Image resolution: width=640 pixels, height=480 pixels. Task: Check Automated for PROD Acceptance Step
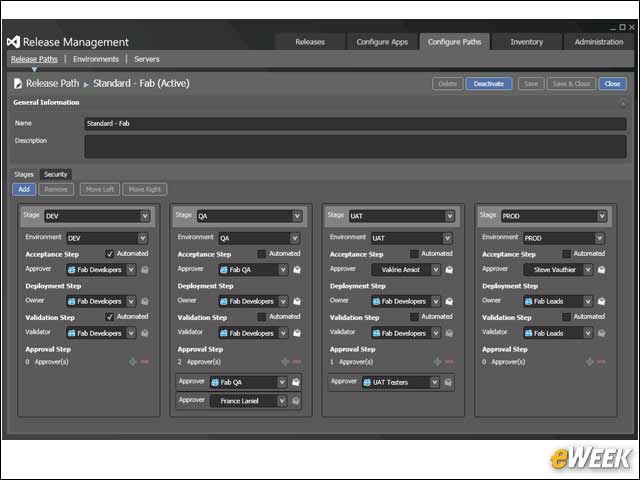[x=566, y=254]
